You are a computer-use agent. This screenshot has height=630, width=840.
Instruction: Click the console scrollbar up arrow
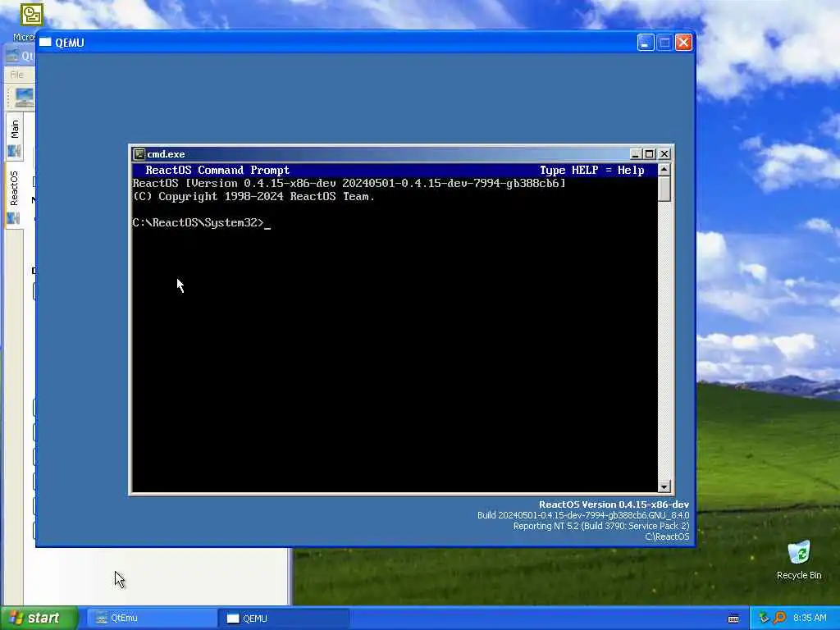coord(664,170)
